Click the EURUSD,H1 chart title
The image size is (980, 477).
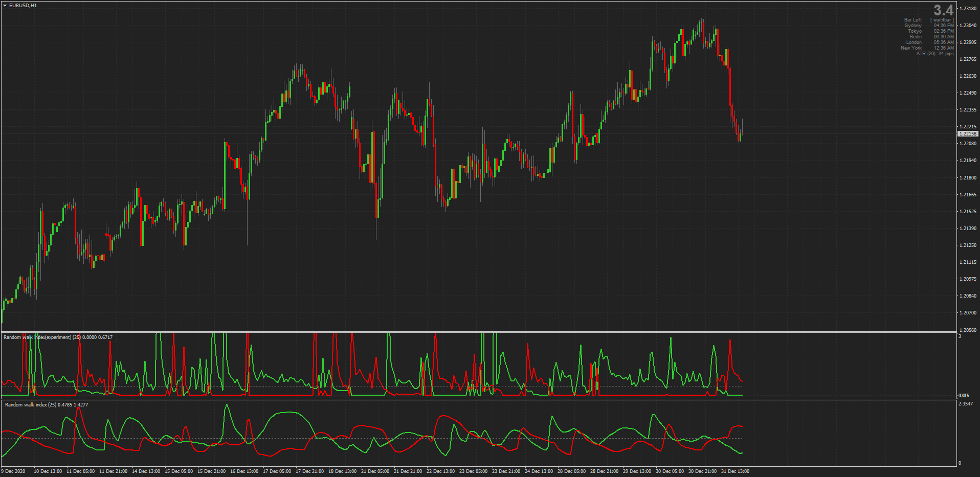click(23, 6)
